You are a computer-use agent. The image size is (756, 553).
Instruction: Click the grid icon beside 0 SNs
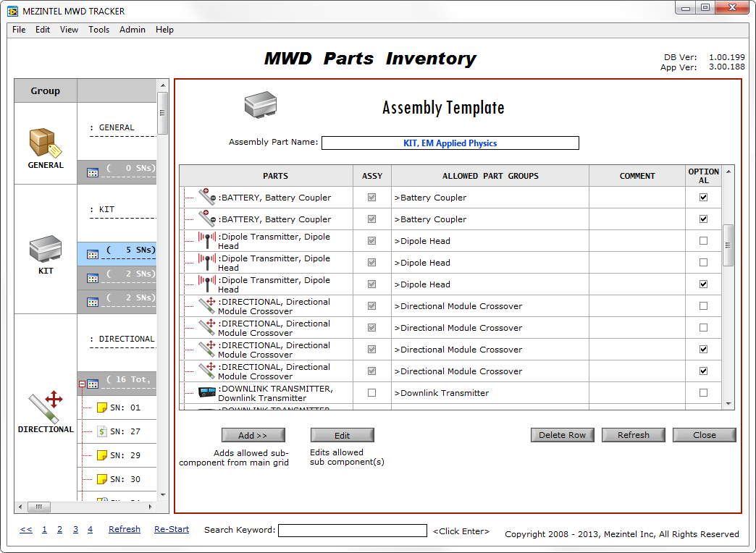(93, 172)
